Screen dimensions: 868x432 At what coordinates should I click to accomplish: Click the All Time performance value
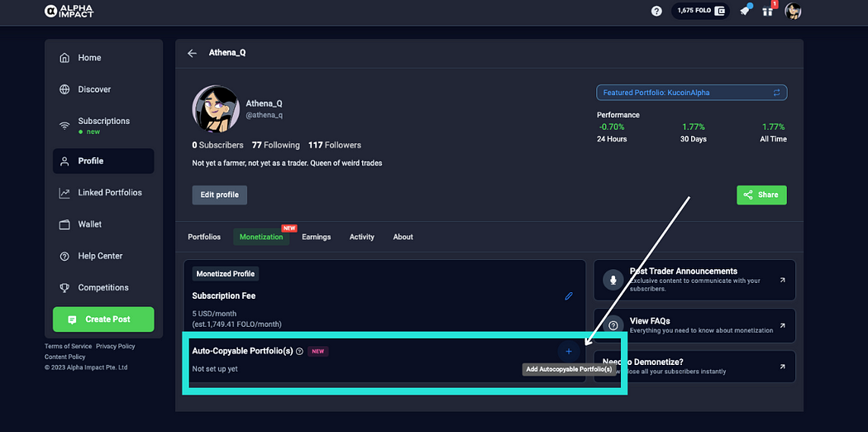(774, 127)
